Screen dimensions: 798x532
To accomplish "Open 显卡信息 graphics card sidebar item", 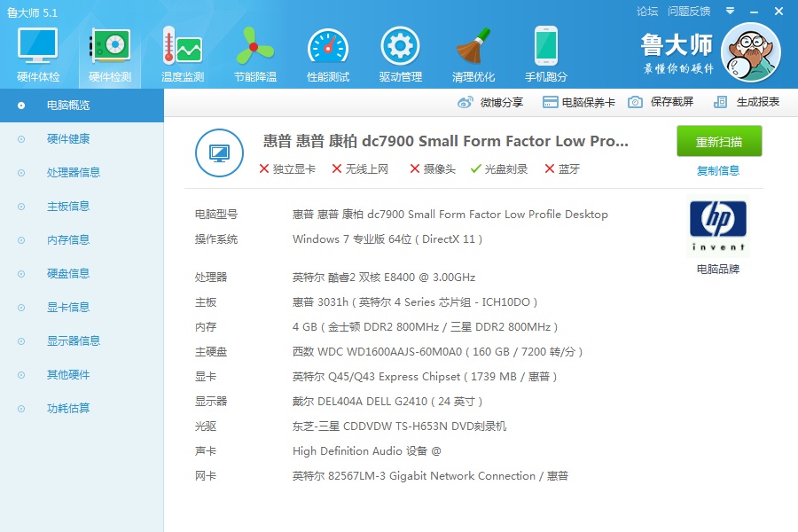I will 68,308.
